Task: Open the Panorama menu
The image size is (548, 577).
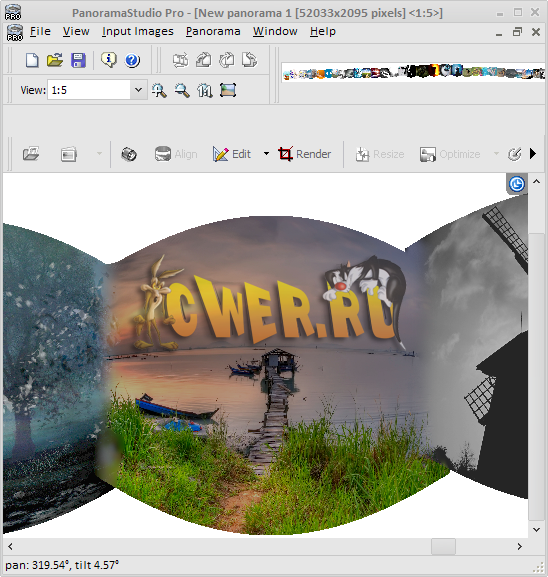Action: (x=213, y=32)
